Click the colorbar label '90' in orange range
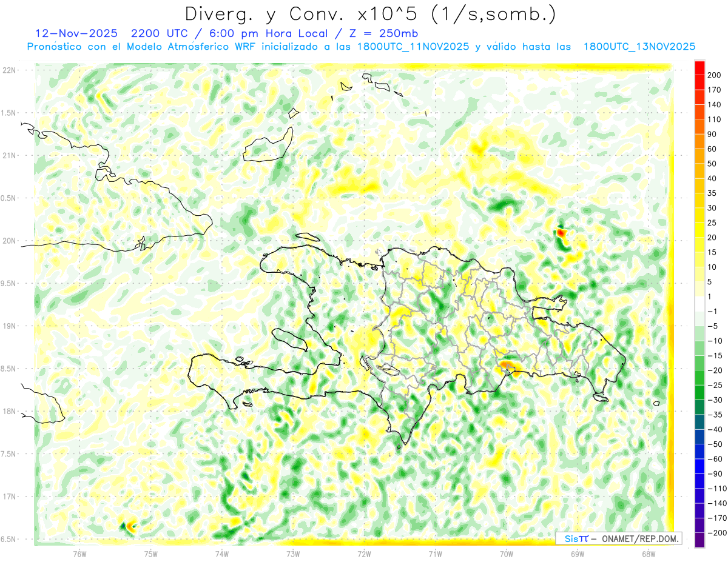Viewport: 728px width, 562px height. point(713,134)
